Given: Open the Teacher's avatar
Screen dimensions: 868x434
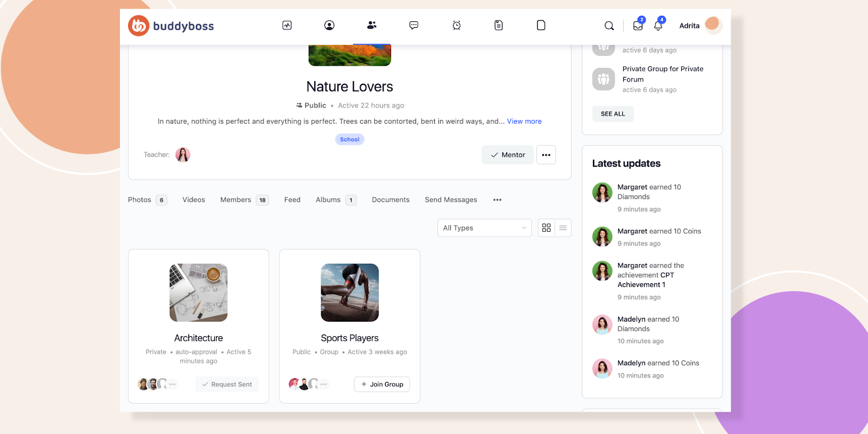Looking at the screenshot, I should click(183, 155).
